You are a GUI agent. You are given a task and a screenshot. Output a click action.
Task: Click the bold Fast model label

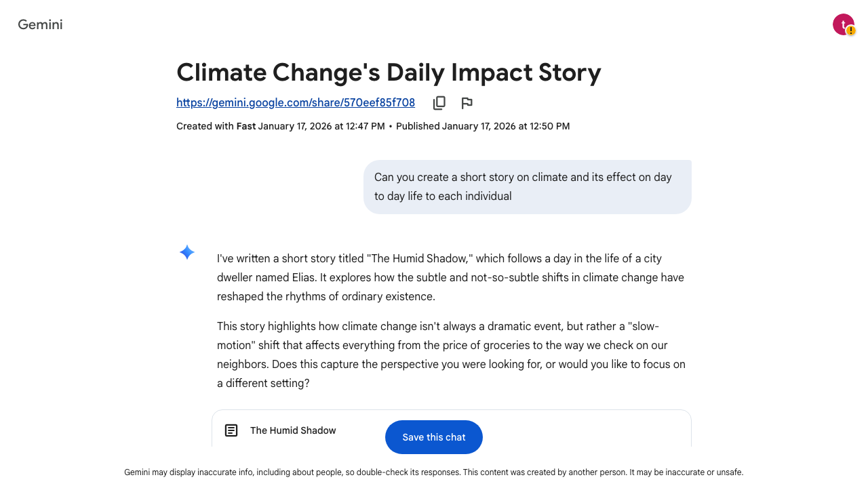pyautogui.click(x=245, y=126)
